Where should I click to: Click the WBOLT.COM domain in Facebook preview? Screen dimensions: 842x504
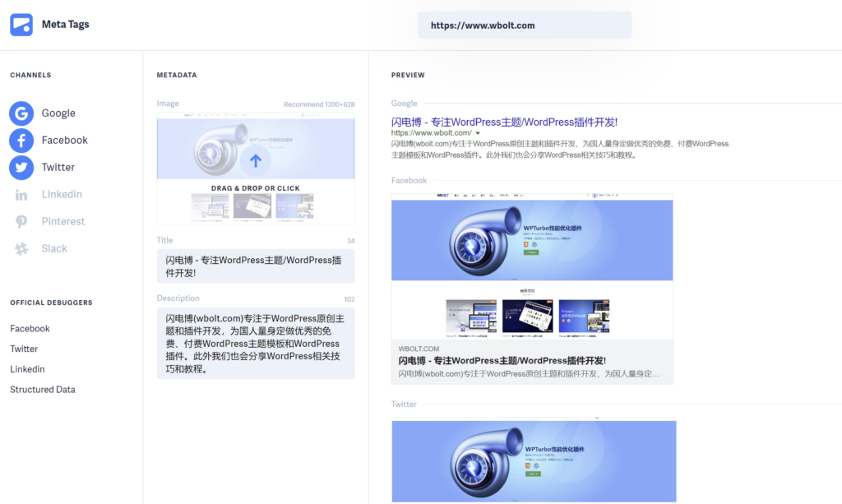(419, 349)
